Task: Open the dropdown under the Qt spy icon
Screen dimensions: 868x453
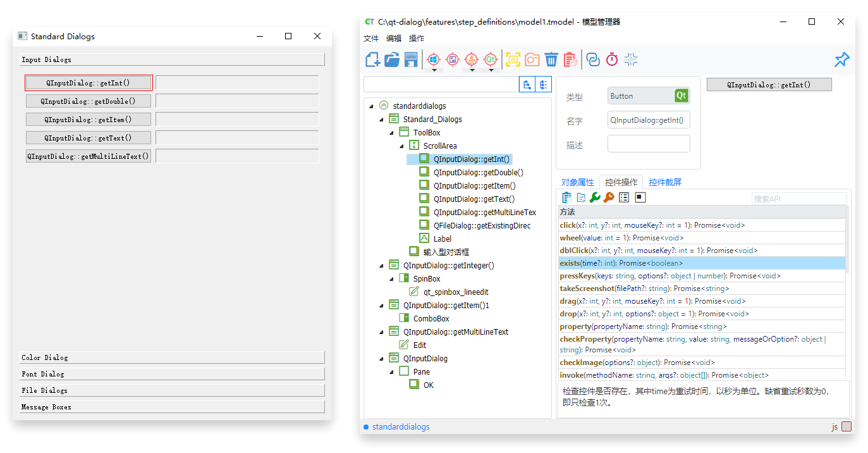Action: [x=491, y=69]
